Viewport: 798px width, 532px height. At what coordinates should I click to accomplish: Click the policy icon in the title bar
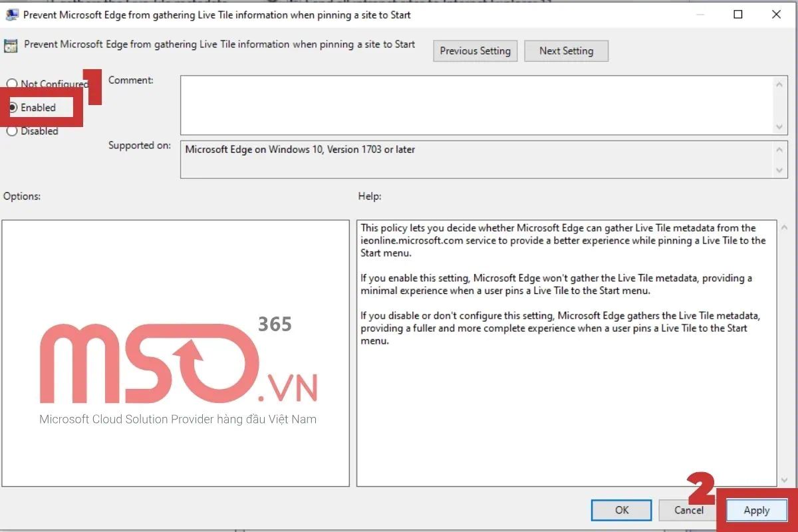point(11,15)
